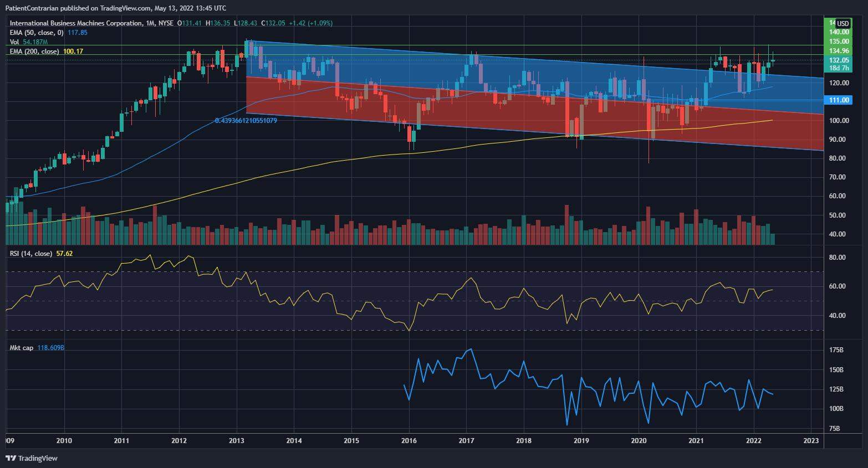This screenshot has width=868, height=468.
Task: Click the 150B market cap axis label
Action: click(836, 370)
